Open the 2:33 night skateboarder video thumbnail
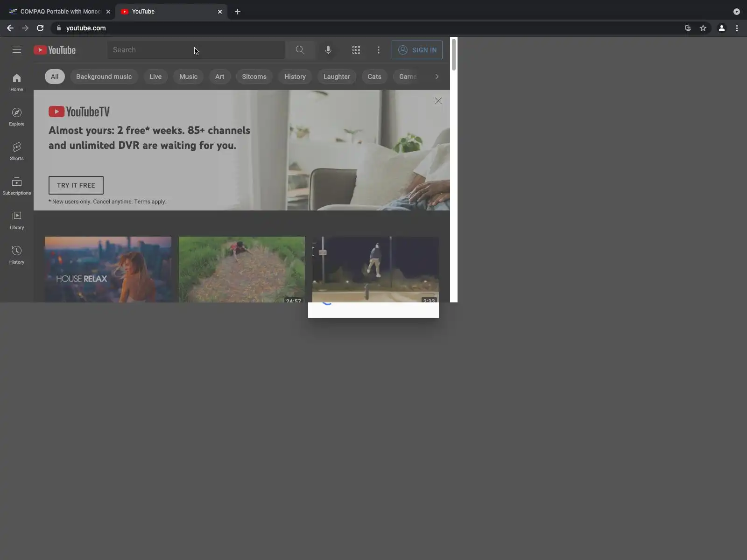747x560 pixels. tap(375, 269)
